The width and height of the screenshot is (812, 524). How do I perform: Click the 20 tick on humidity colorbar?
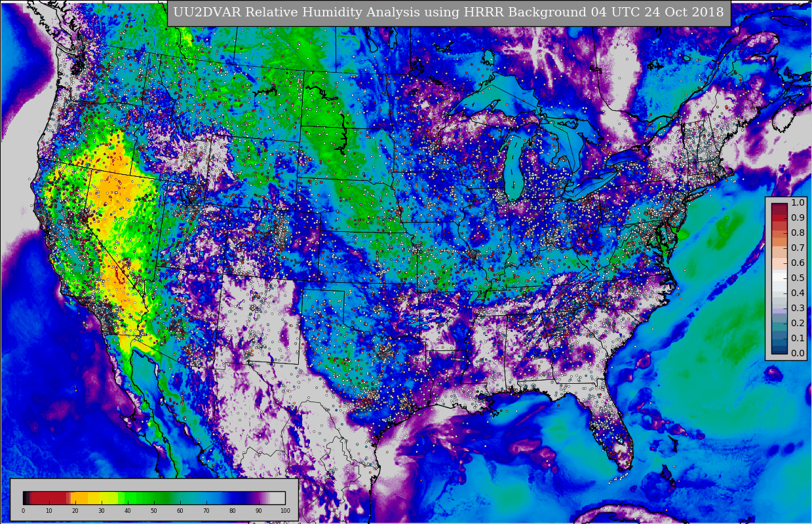coord(75,510)
